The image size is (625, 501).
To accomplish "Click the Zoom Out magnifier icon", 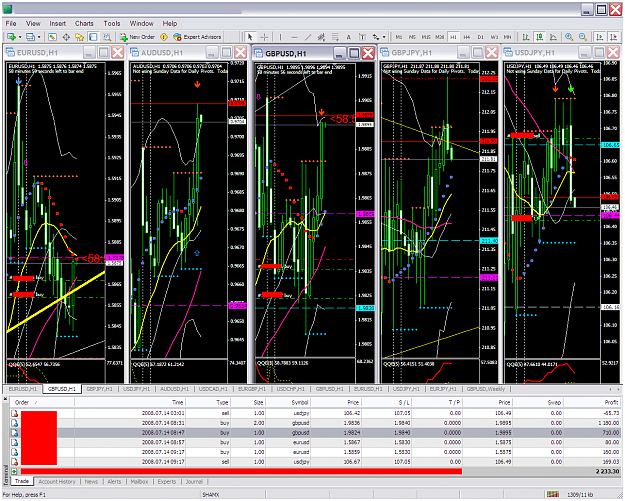I will tap(583, 37).
